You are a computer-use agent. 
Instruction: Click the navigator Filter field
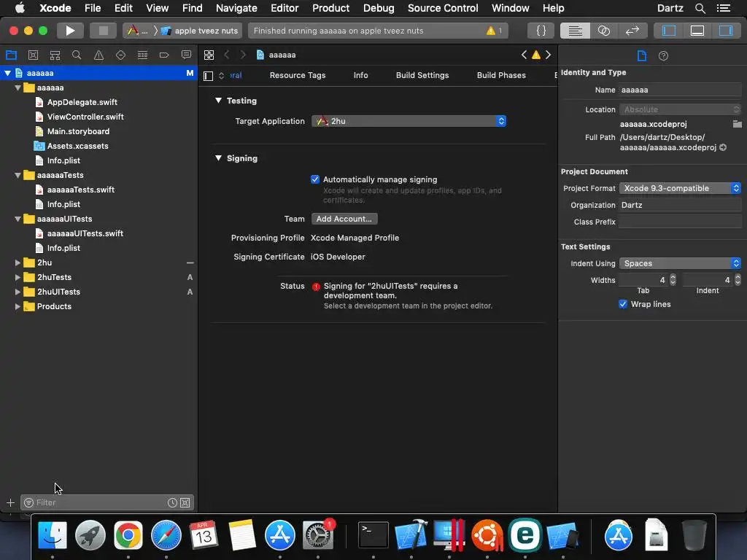tap(107, 503)
